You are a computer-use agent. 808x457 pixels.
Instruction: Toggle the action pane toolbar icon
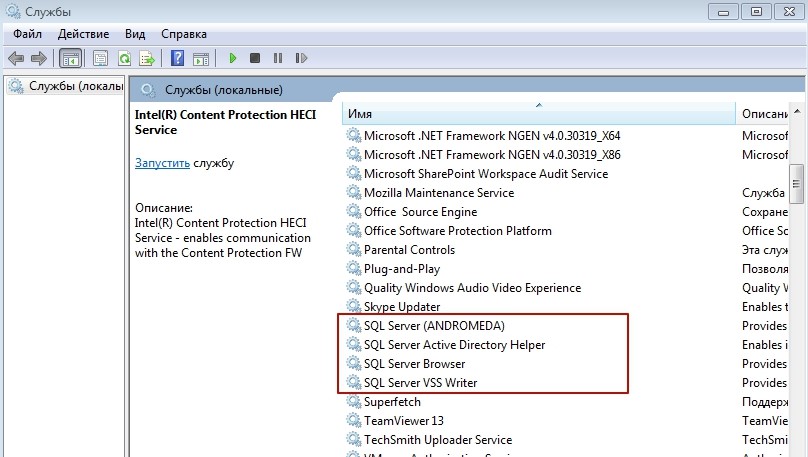coord(201,59)
